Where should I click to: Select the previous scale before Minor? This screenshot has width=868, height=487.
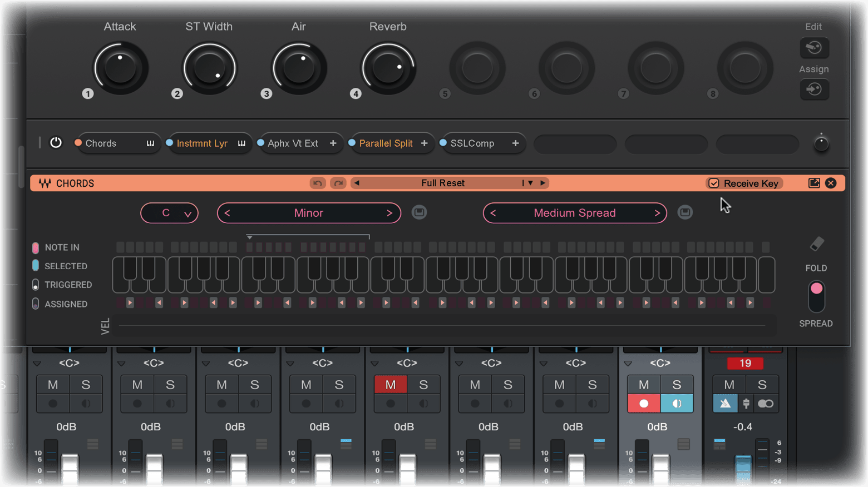click(x=227, y=213)
